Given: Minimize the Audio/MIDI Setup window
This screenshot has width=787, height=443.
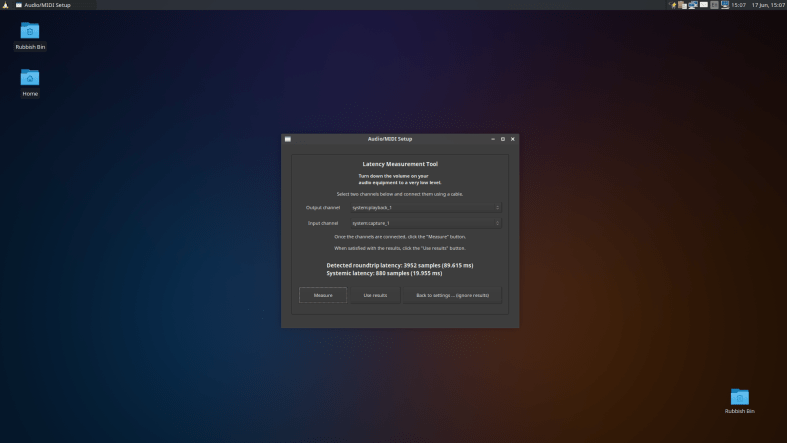Looking at the screenshot, I should (493, 139).
